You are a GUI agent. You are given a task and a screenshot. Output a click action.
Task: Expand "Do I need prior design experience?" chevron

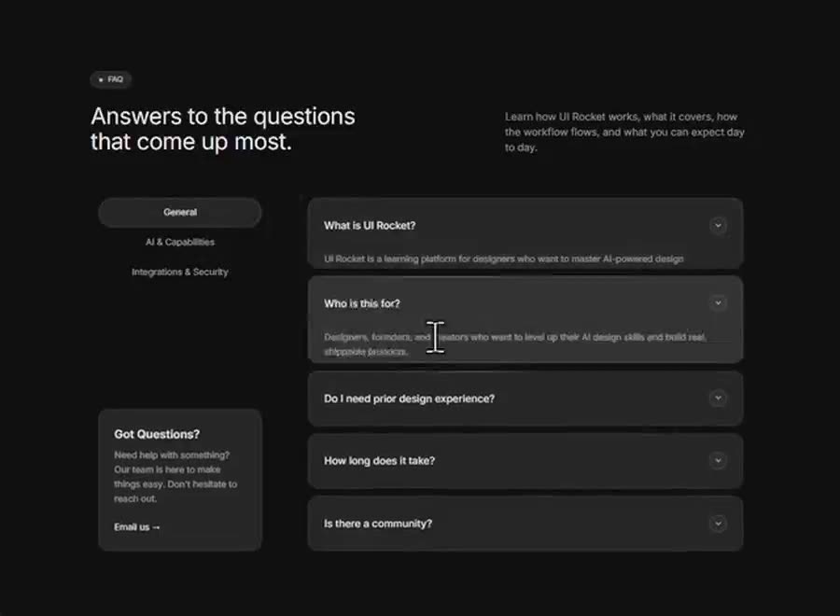coord(718,398)
